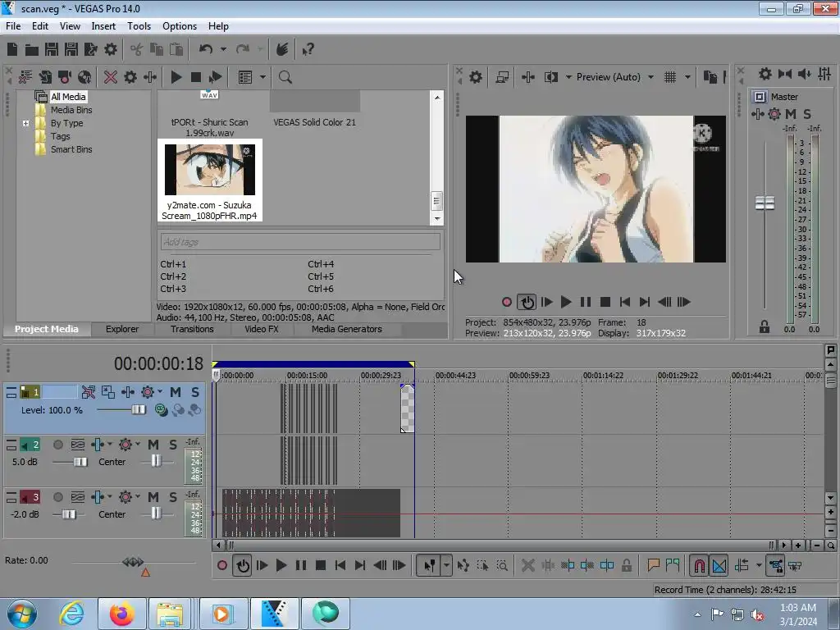
Task: Mute audio track 3
Action: (153, 497)
